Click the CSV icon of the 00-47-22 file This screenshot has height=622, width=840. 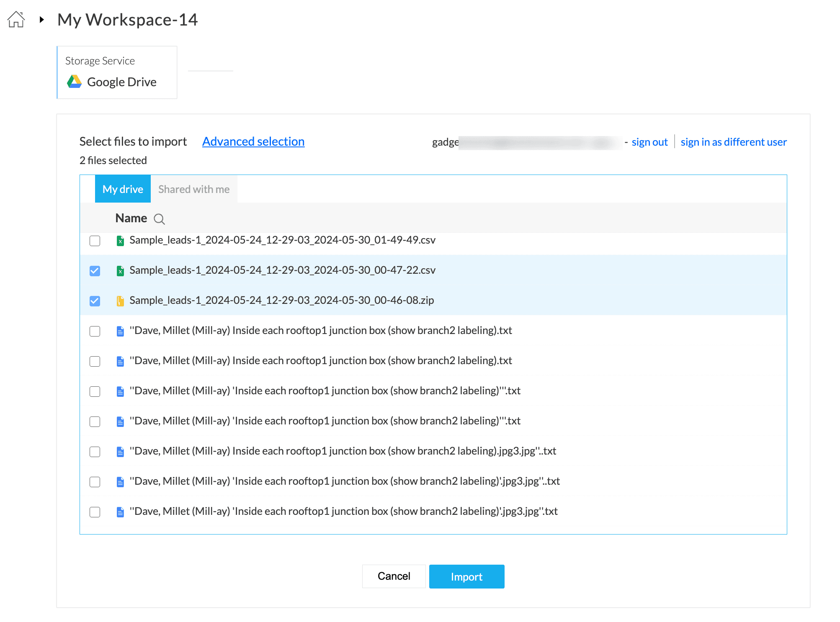tap(120, 271)
